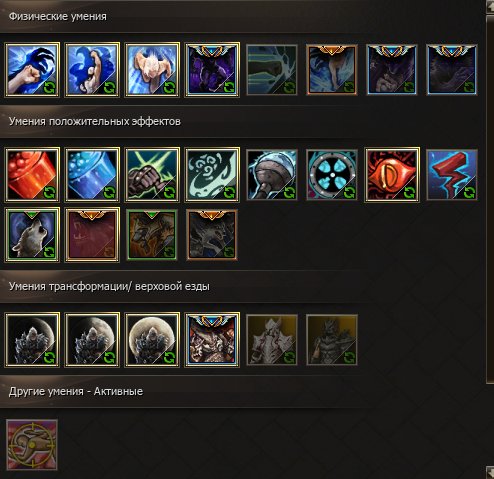This screenshot has width=494, height=479.
Task: Select the blue potion barrel buff icon
Action: pyautogui.click(x=92, y=175)
